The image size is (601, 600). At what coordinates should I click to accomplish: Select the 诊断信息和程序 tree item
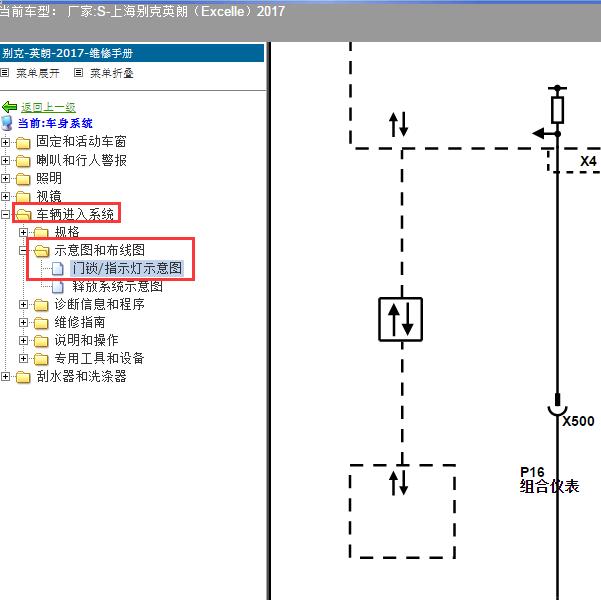point(100,304)
